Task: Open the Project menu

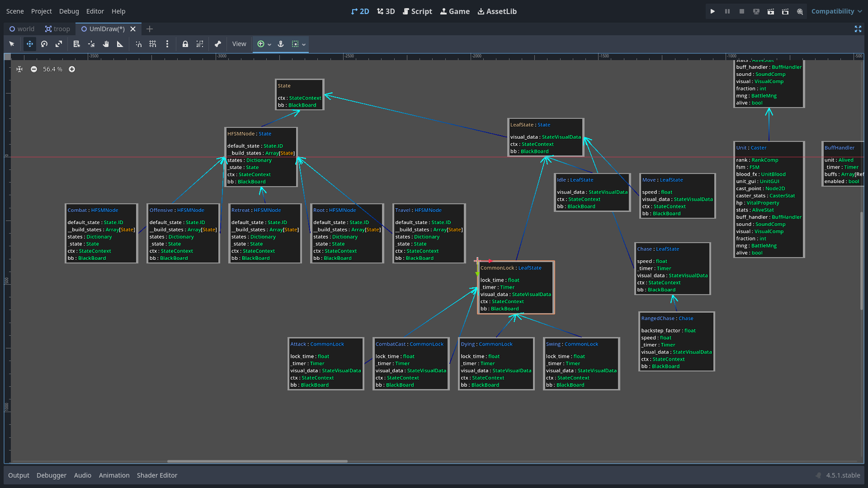Action: point(41,11)
